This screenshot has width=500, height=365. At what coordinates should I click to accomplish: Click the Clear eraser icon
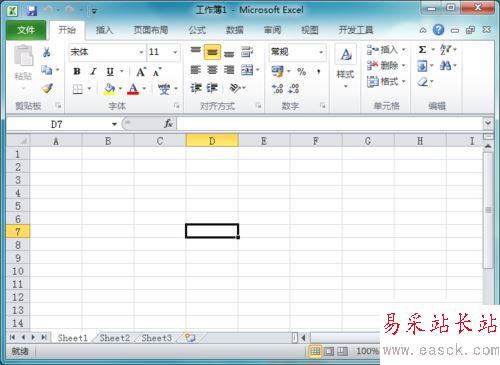(x=423, y=82)
